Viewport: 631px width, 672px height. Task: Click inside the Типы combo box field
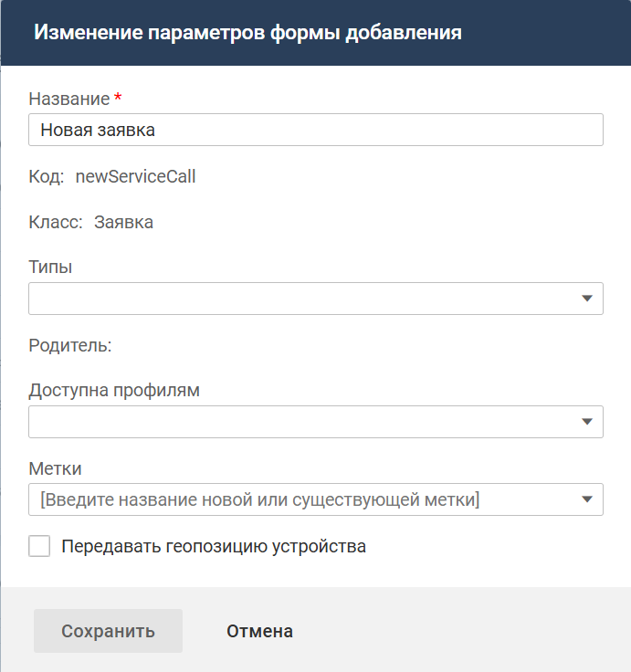click(301, 299)
